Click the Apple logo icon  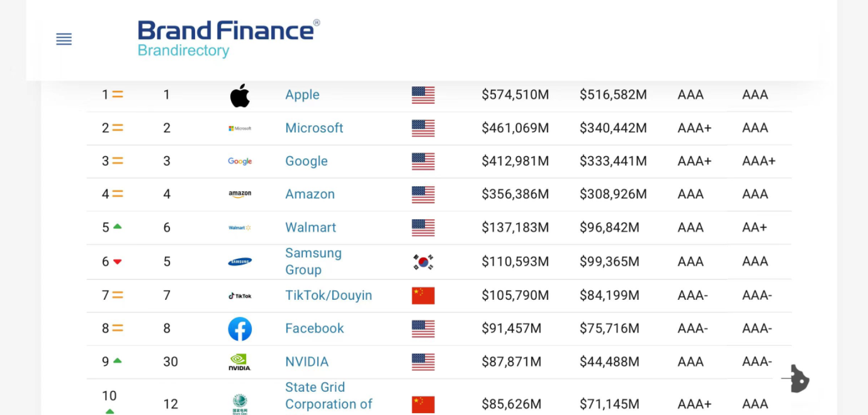coord(240,95)
